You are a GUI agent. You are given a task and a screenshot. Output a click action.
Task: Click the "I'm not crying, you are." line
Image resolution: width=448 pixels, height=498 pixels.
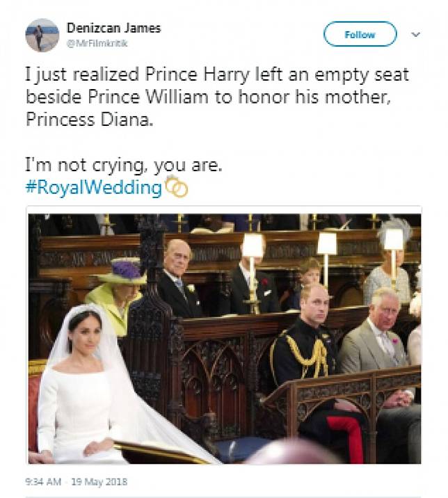[x=124, y=165]
